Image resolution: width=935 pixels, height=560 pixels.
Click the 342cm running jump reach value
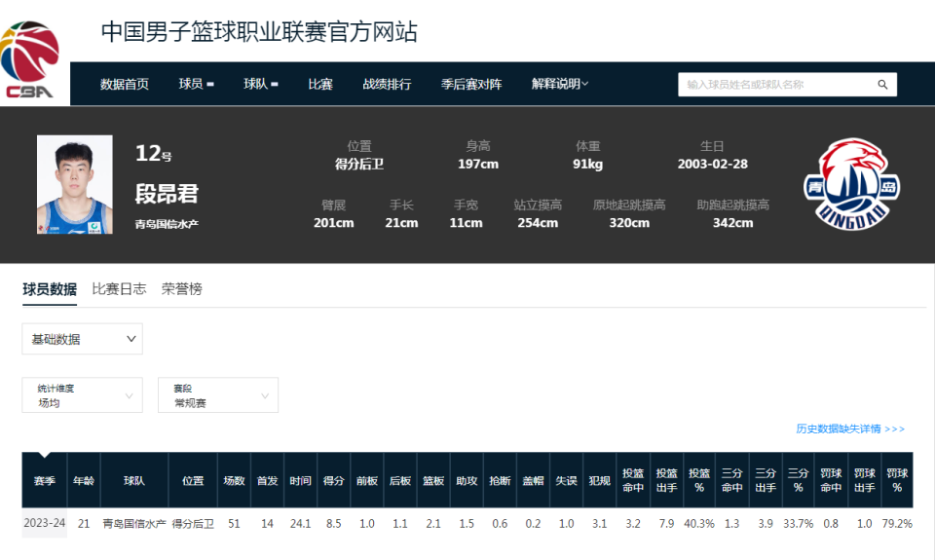point(732,223)
